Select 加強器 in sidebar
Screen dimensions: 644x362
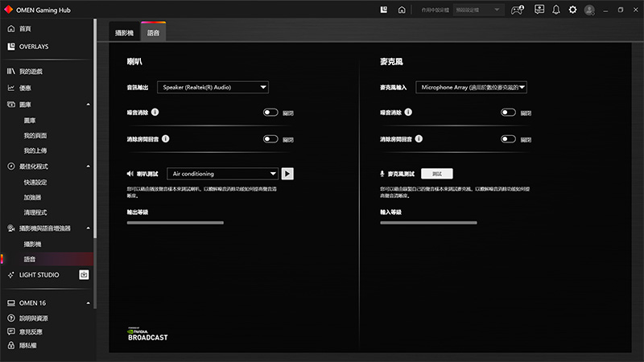tap(32, 197)
